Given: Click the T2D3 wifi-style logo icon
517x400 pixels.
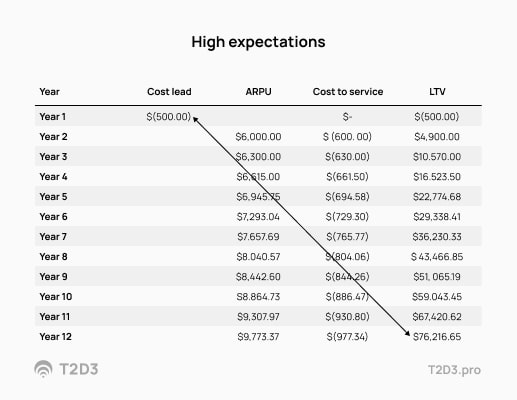Looking at the screenshot, I should (43, 369).
